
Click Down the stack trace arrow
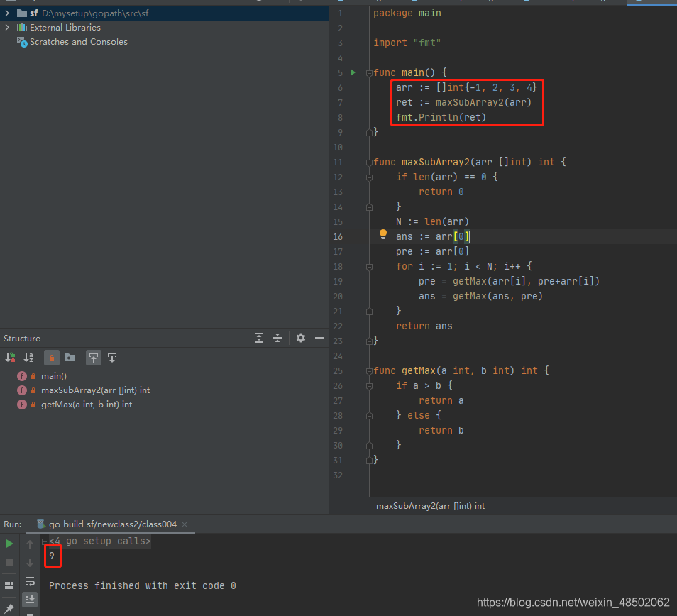point(29,563)
